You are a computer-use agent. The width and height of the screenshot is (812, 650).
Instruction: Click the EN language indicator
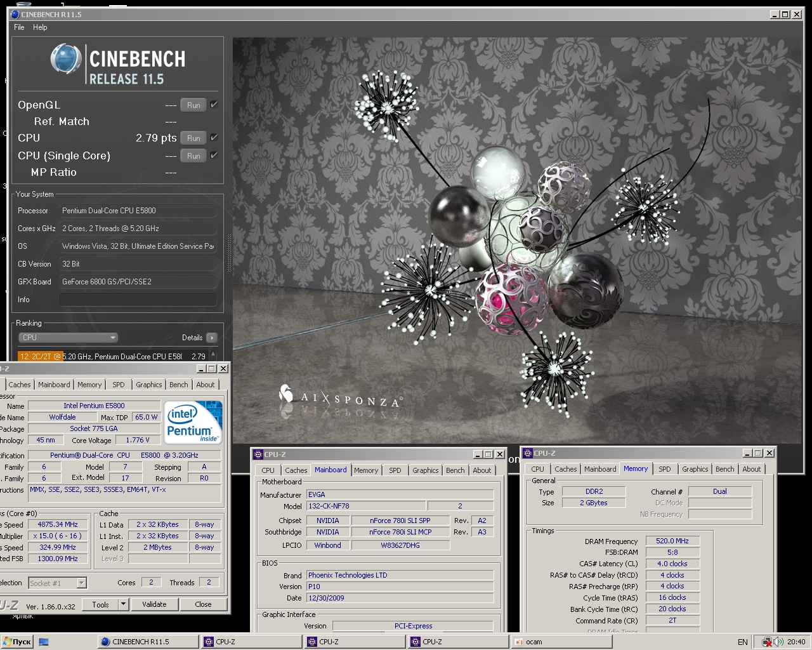tap(742, 642)
